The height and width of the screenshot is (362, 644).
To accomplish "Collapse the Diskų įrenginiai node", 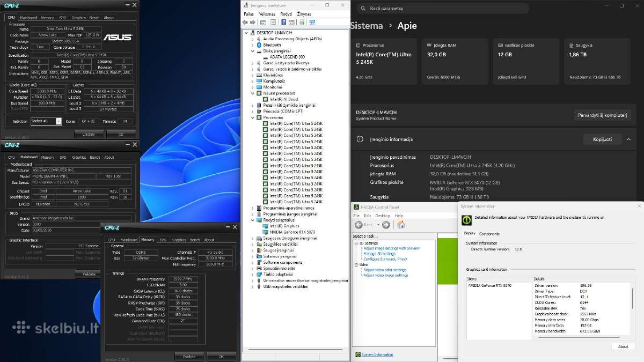I will pyautogui.click(x=253, y=51).
